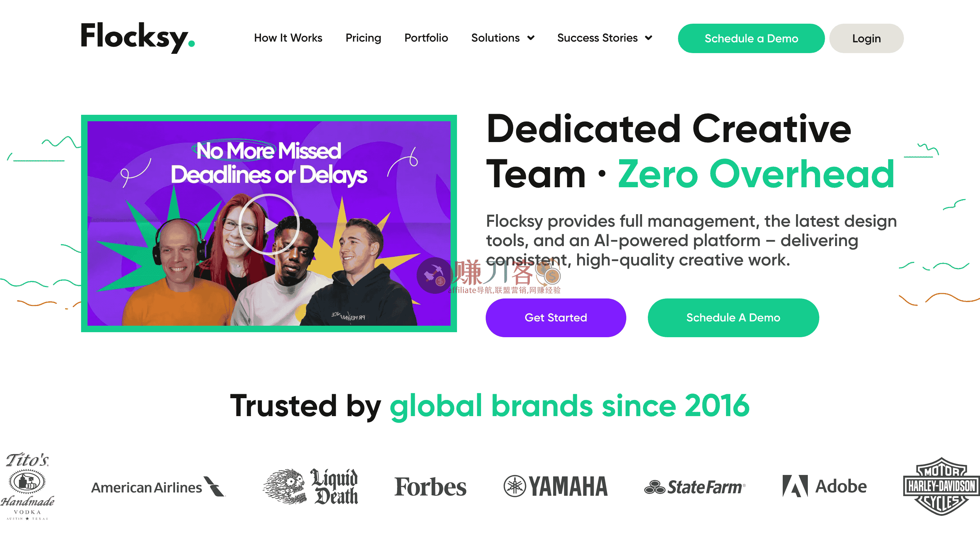Viewport: 980px width, 551px height.
Task: Expand the Success Stories dropdown arrow
Action: point(649,38)
